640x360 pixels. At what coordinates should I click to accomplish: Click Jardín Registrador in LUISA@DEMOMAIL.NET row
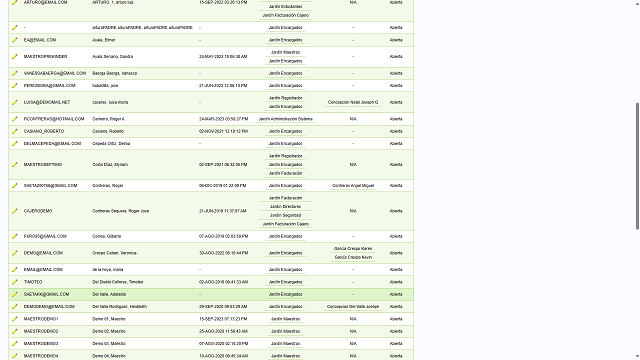click(285, 98)
